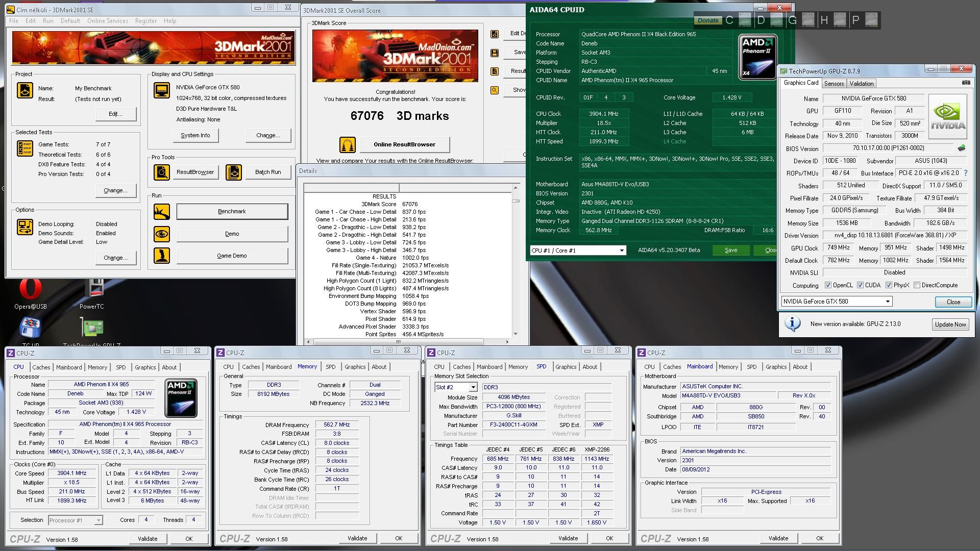980x551 pixels.
Task: Click the Options icon in 3DMark2001
Action: click(25, 227)
